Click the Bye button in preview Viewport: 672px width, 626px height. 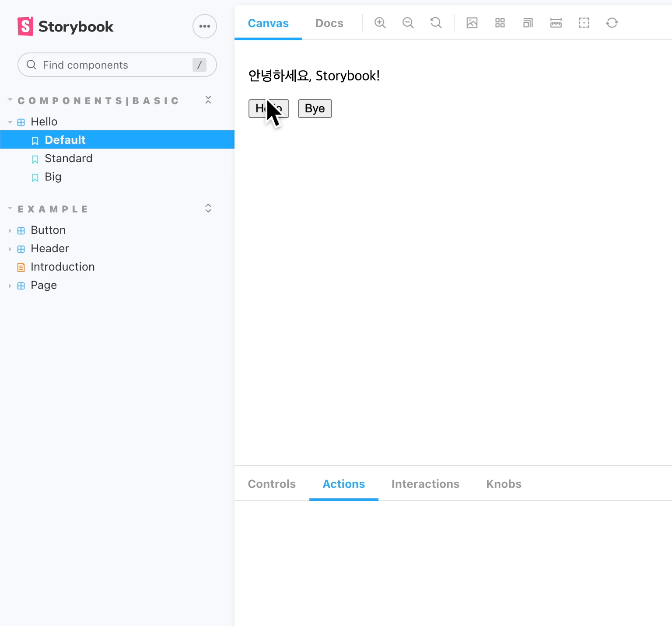(x=315, y=108)
